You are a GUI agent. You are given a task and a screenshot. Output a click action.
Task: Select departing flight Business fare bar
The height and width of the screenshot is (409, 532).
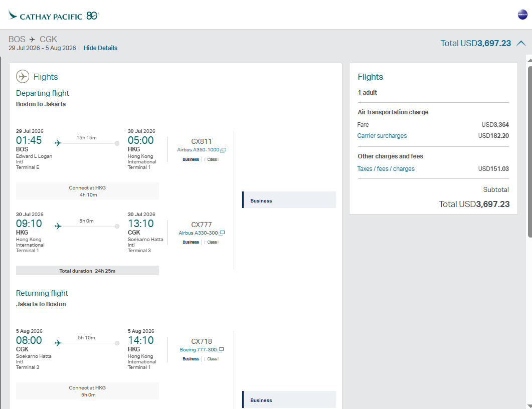point(289,200)
